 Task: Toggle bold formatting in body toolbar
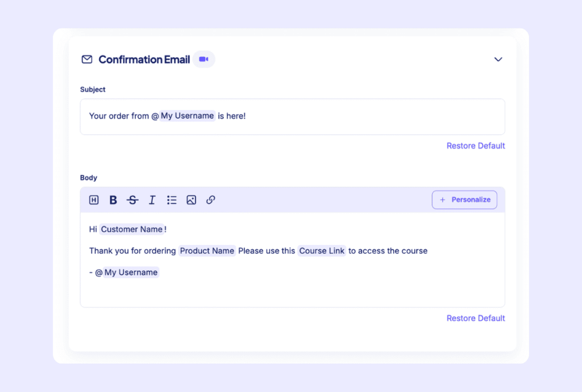(x=113, y=200)
